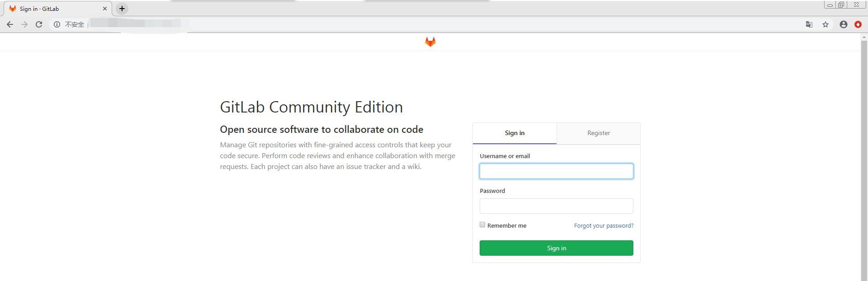Screen dimensions: 868x281
Task: Minimize the browser window
Action: click(830, 5)
